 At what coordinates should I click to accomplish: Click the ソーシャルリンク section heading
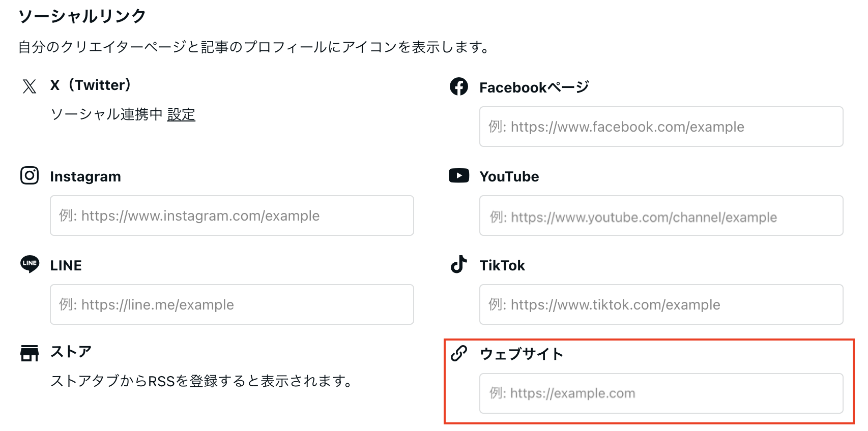(82, 16)
